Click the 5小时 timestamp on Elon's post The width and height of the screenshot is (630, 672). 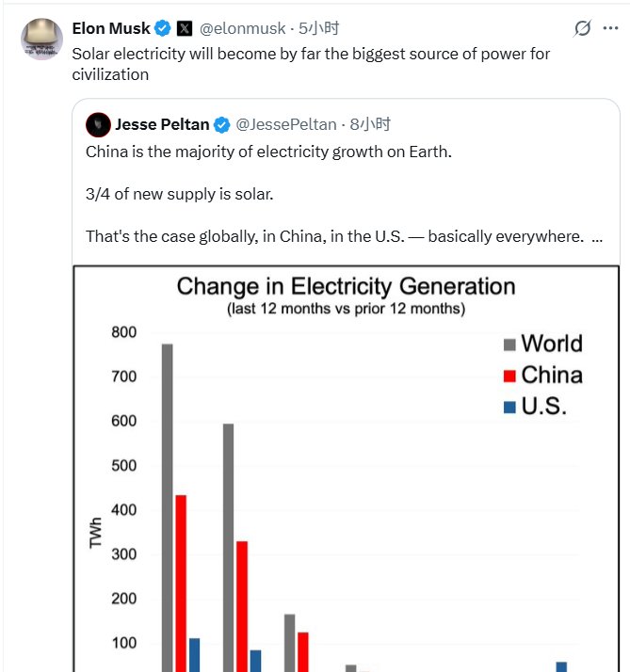tap(319, 28)
